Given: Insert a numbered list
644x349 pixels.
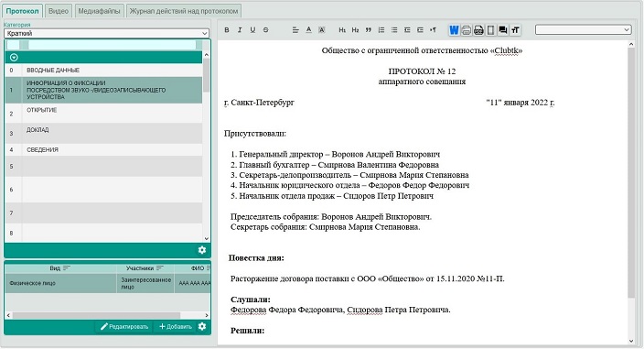Looking at the screenshot, I should [381, 30].
